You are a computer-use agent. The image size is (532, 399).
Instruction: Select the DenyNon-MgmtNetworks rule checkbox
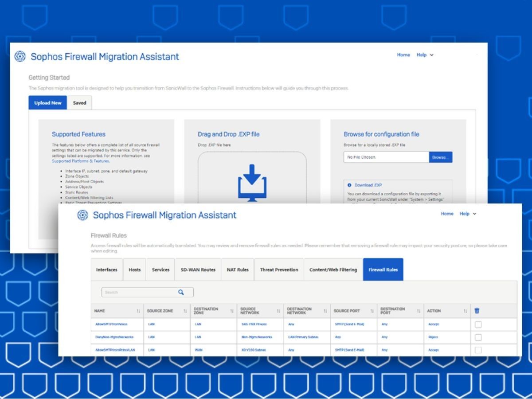point(478,337)
